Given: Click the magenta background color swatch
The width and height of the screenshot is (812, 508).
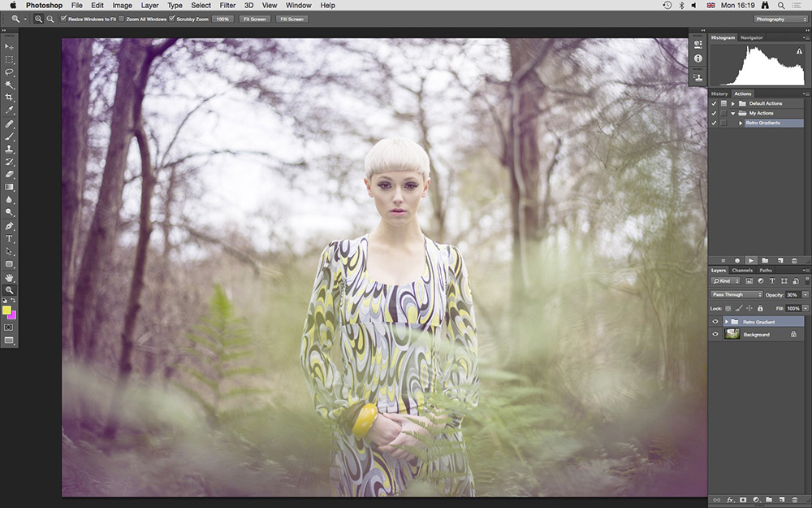Looking at the screenshot, I should 12,315.
